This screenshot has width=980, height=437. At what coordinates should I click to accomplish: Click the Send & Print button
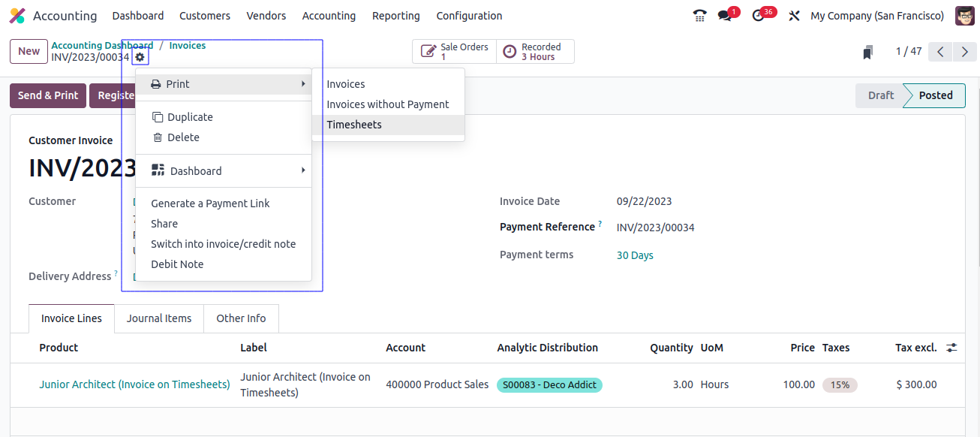(x=48, y=95)
